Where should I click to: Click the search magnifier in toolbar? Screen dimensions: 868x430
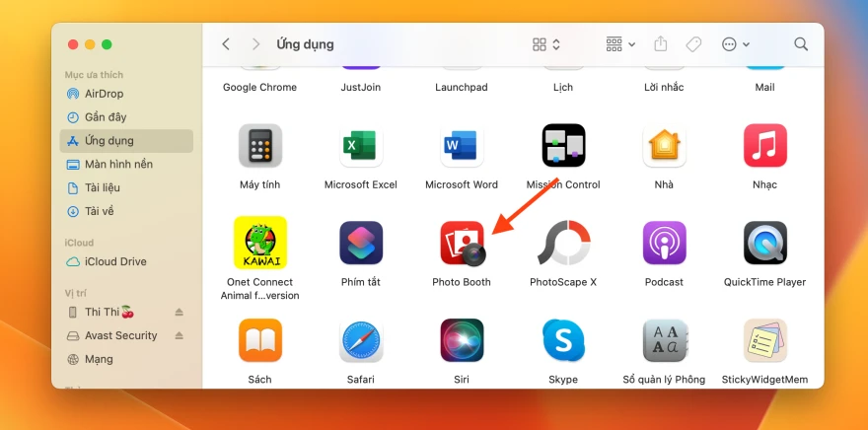(x=801, y=44)
